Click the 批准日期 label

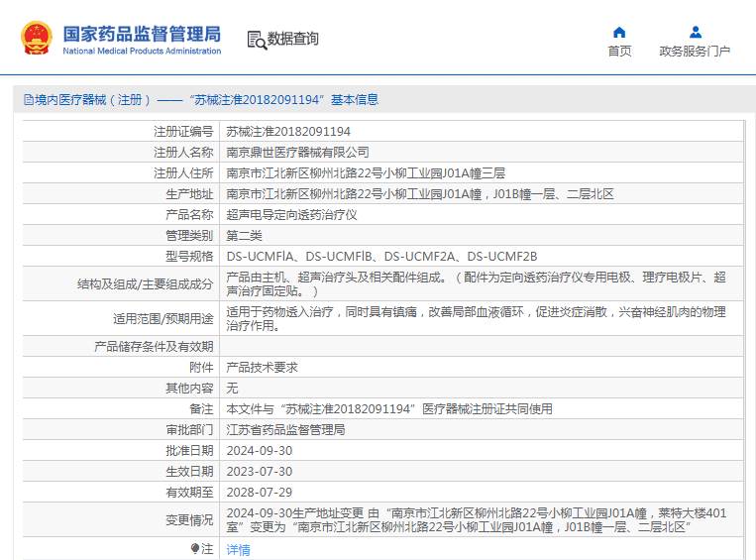[x=189, y=451]
